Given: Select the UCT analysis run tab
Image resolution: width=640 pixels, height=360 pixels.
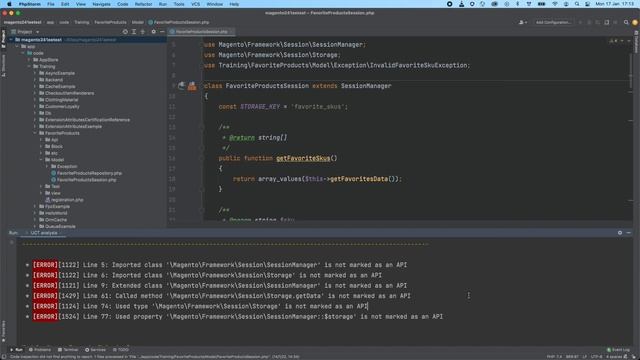Looking at the screenshot, I should (44, 233).
